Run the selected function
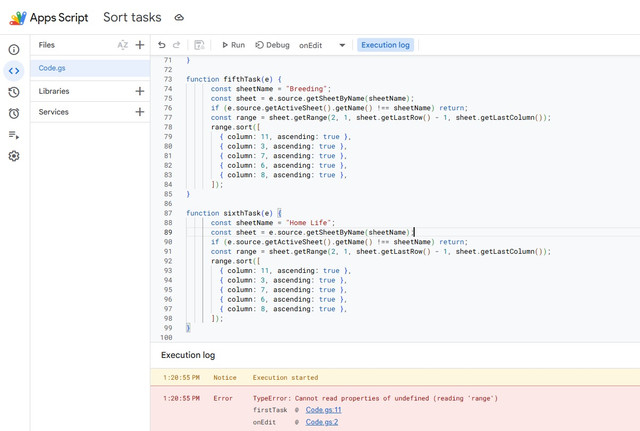Image resolution: width=640 pixels, height=431 pixels. (x=233, y=45)
